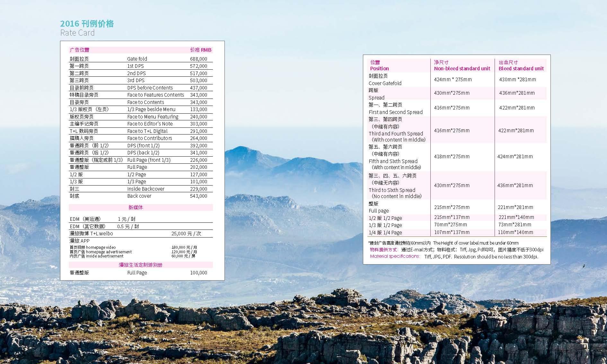Select the Gate fold price 688,000
Viewport: 607px width, 364px height.
[x=198, y=59]
